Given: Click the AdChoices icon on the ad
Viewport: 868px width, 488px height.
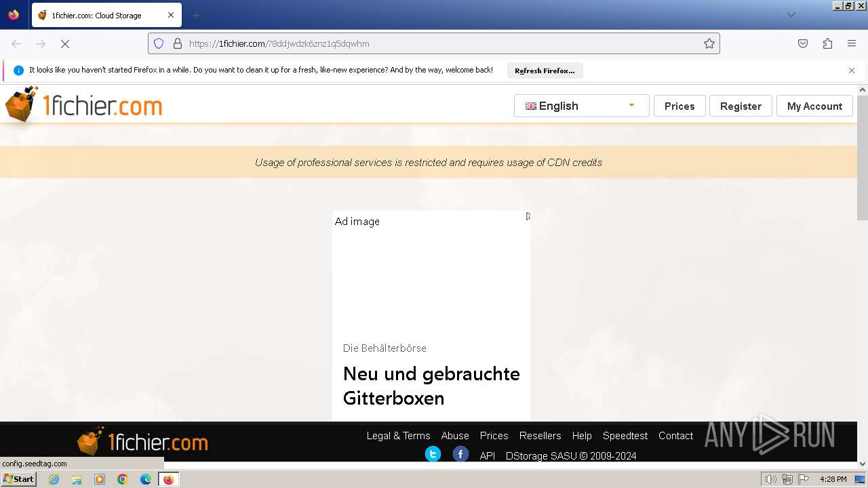Looking at the screenshot, I should point(528,216).
